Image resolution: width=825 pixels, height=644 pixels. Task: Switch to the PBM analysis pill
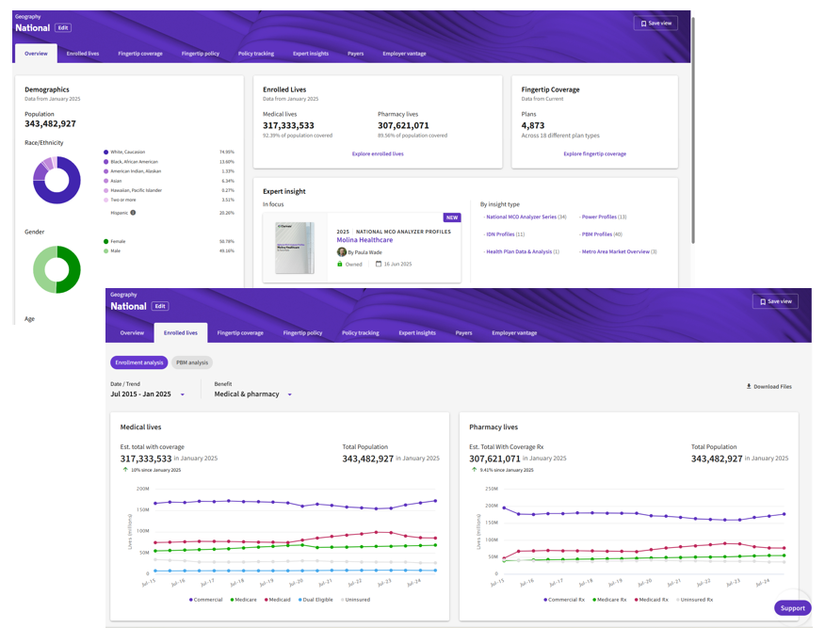click(192, 362)
